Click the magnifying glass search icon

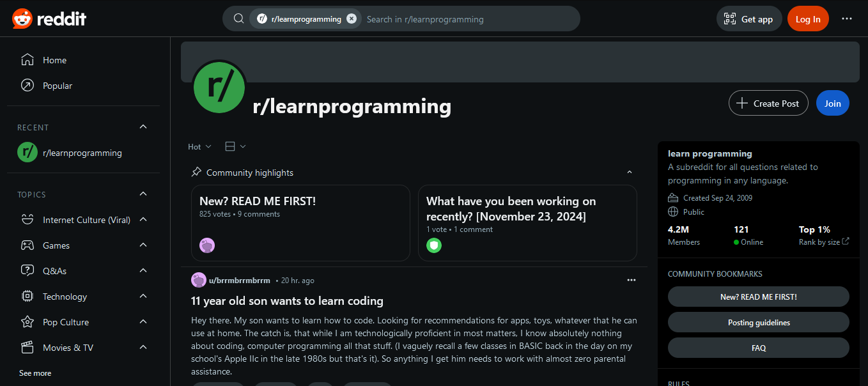238,19
